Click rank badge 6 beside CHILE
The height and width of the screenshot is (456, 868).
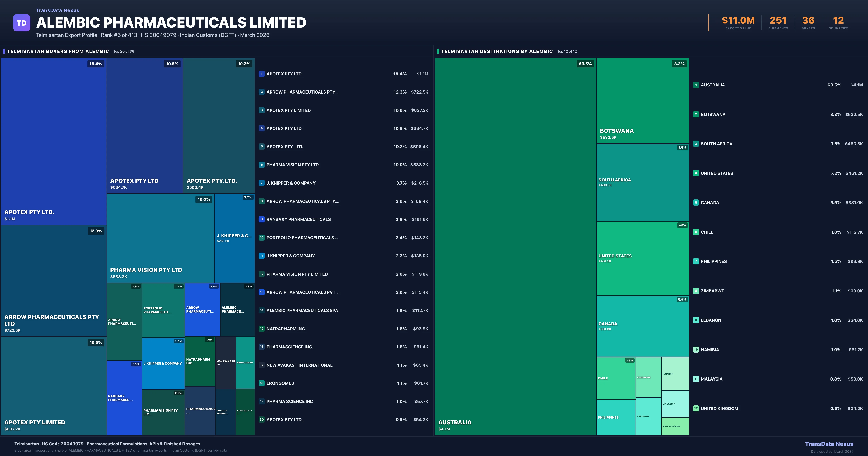[x=696, y=232]
